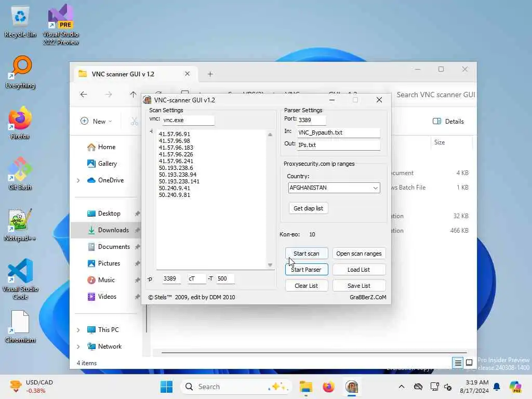Screen dimensions: 532x399
Task: Click the Parser Port field showing 3389
Action: [311, 120]
